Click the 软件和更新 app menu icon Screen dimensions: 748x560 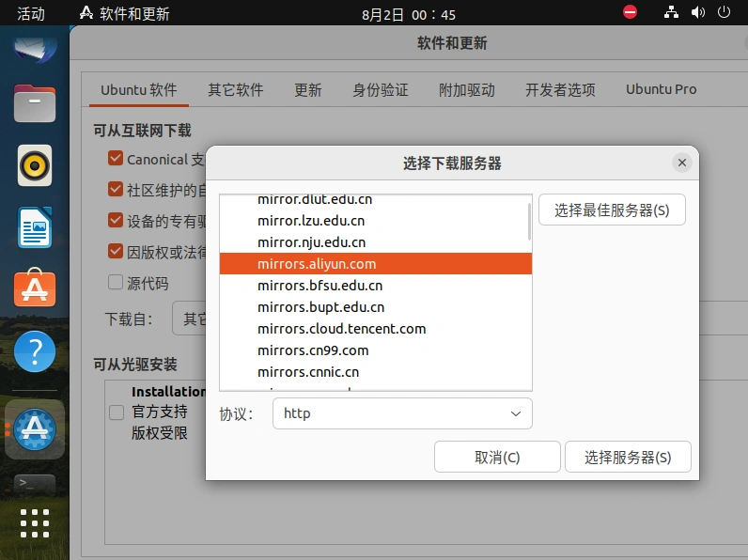tap(86, 13)
